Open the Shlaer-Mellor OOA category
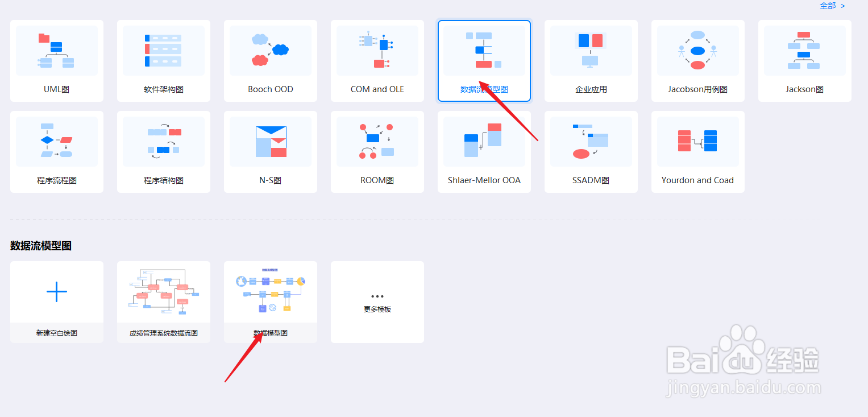868x417 pixels. click(x=484, y=152)
